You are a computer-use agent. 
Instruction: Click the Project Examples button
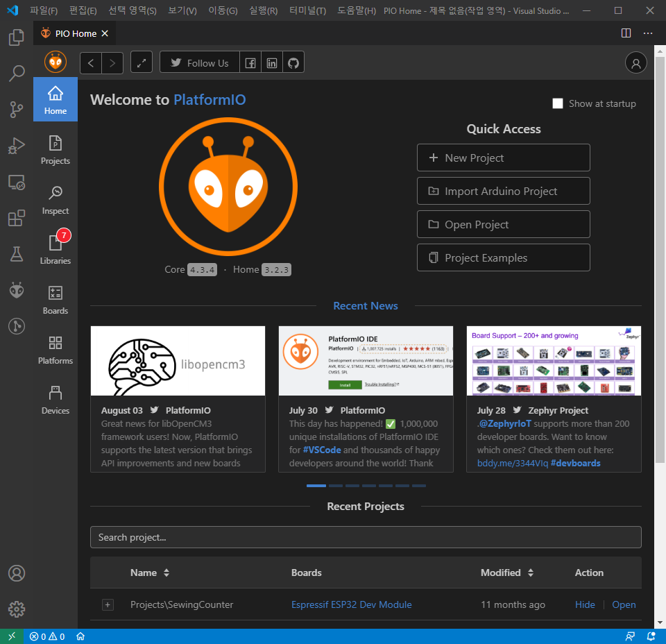click(504, 257)
